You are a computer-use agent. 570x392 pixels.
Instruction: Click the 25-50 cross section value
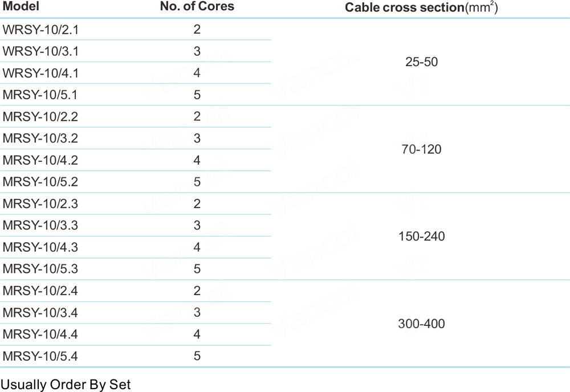point(421,62)
